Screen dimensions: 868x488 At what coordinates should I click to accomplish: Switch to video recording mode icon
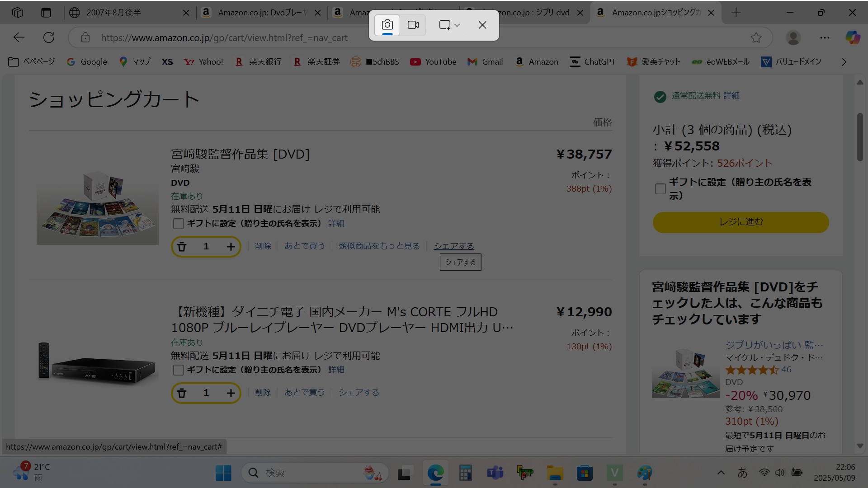pyautogui.click(x=413, y=25)
